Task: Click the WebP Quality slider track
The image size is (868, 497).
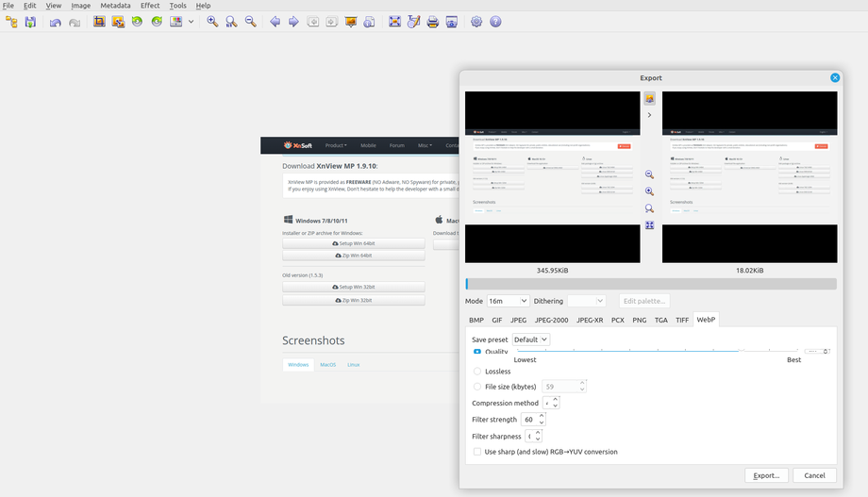Action: [658, 351]
